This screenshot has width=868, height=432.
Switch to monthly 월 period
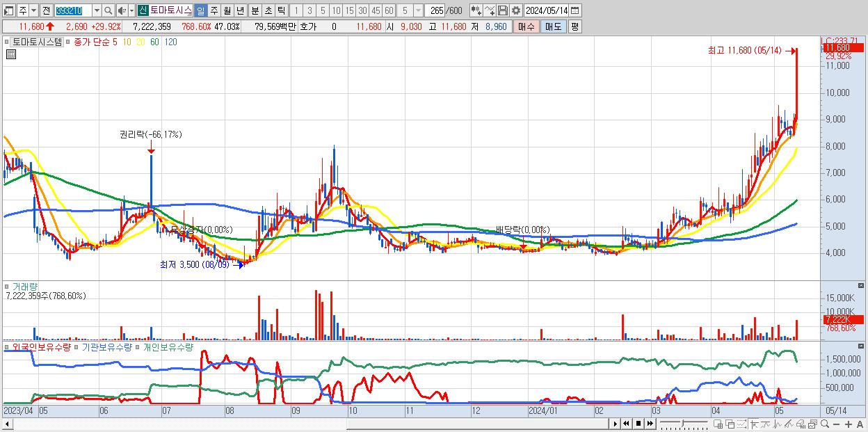pyautogui.click(x=227, y=10)
